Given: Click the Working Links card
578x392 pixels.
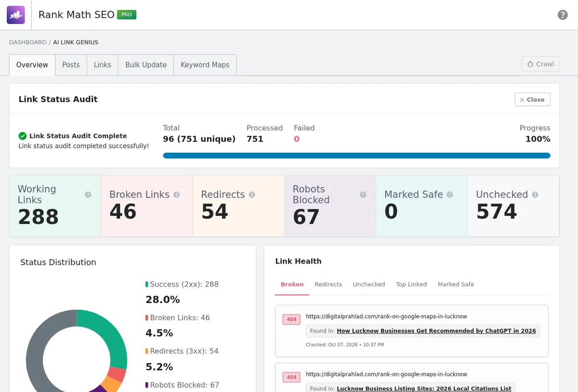Looking at the screenshot, I should tap(55, 206).
